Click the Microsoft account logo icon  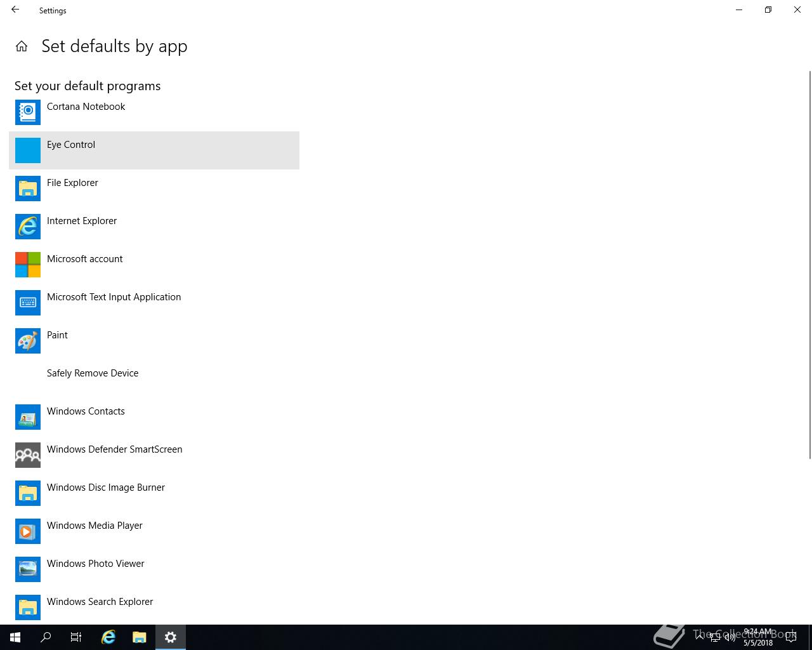click(28, 265)
